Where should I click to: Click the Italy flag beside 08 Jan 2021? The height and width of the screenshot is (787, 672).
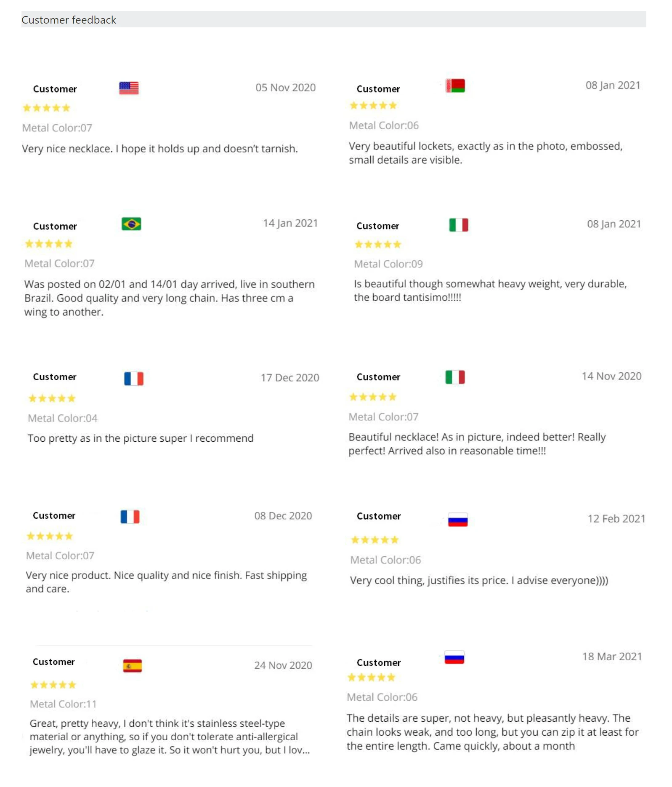click(x=458, y=225)
